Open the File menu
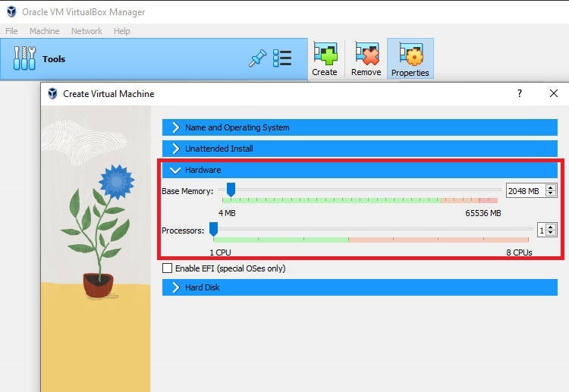569x392 pixels. pos(11,31)
